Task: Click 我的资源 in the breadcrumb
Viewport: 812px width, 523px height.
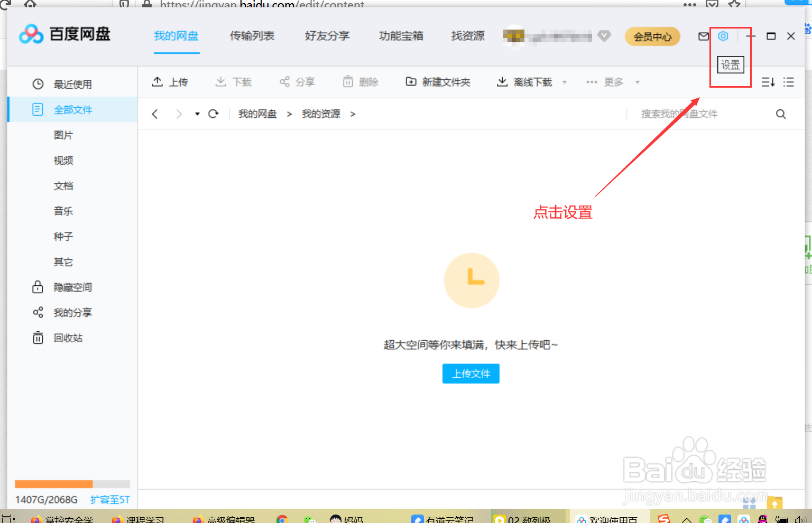Action: click(x=321, y=114)
